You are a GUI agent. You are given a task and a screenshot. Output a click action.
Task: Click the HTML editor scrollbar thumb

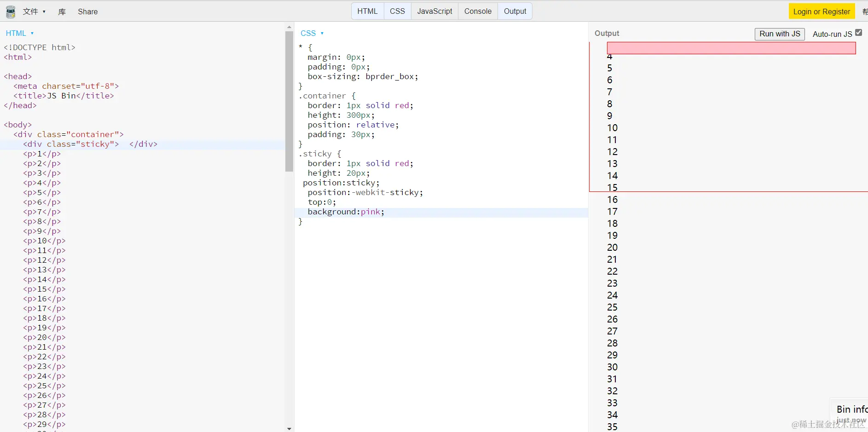(289, 101)
